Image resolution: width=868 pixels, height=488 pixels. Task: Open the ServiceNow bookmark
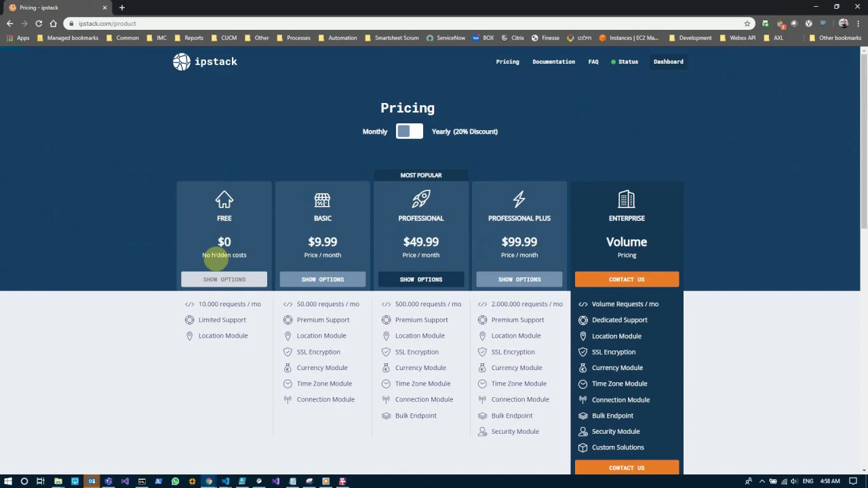[446, 38]
